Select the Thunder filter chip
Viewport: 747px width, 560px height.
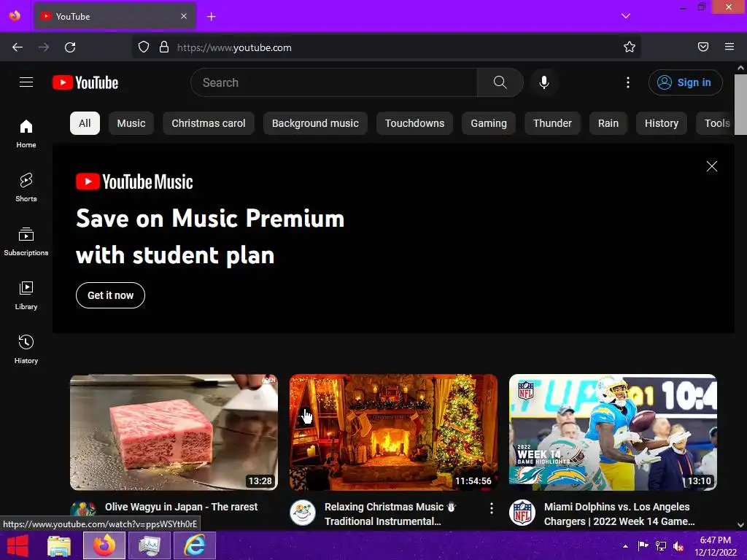(x=552, y=123)
